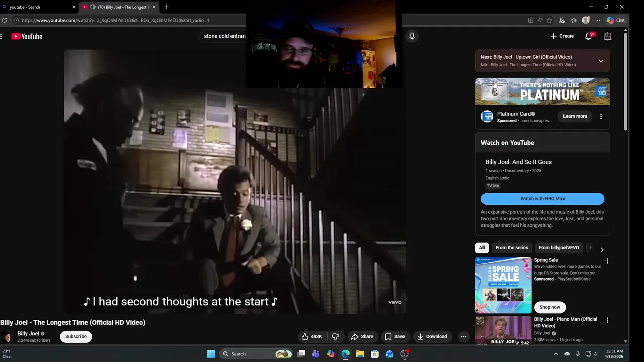Like the video with the 483K thumbs-up
644x362 pixels.
pos(311,337)
